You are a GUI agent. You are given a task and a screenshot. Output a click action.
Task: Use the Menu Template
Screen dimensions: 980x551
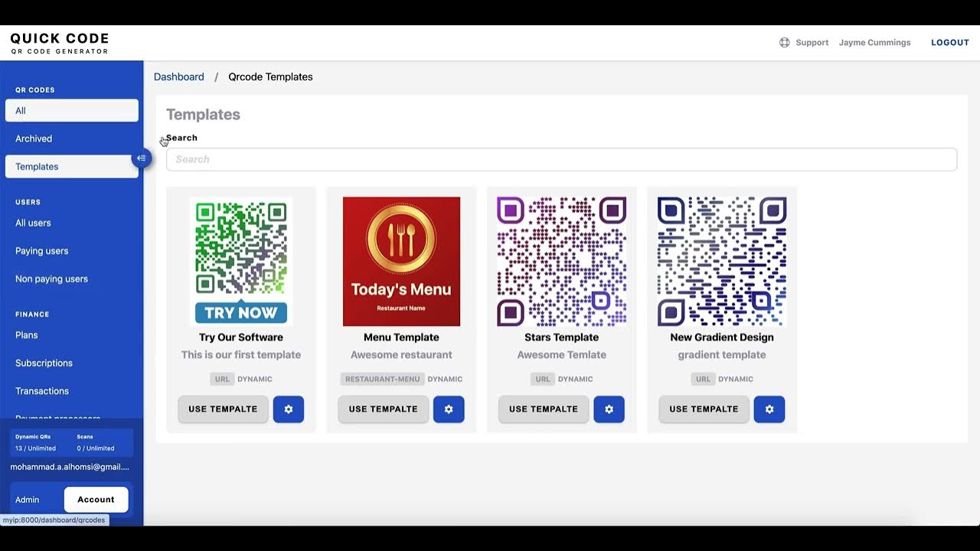383,409
